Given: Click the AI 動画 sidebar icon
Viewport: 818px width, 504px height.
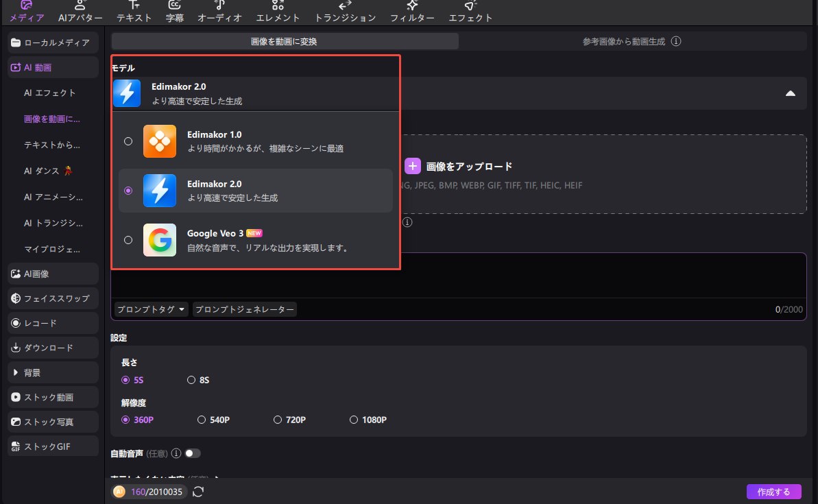Looking at the screenshot, I should coord(16,67).
